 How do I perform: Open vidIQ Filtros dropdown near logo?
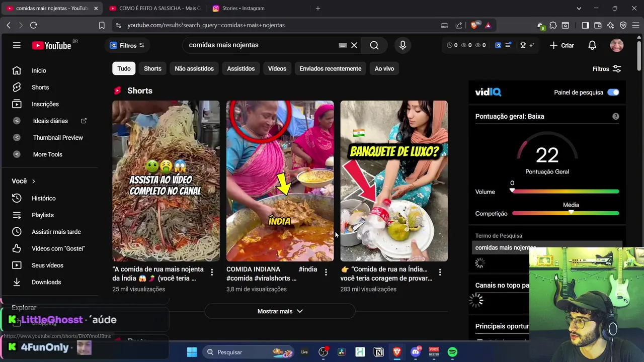point(128,45)
